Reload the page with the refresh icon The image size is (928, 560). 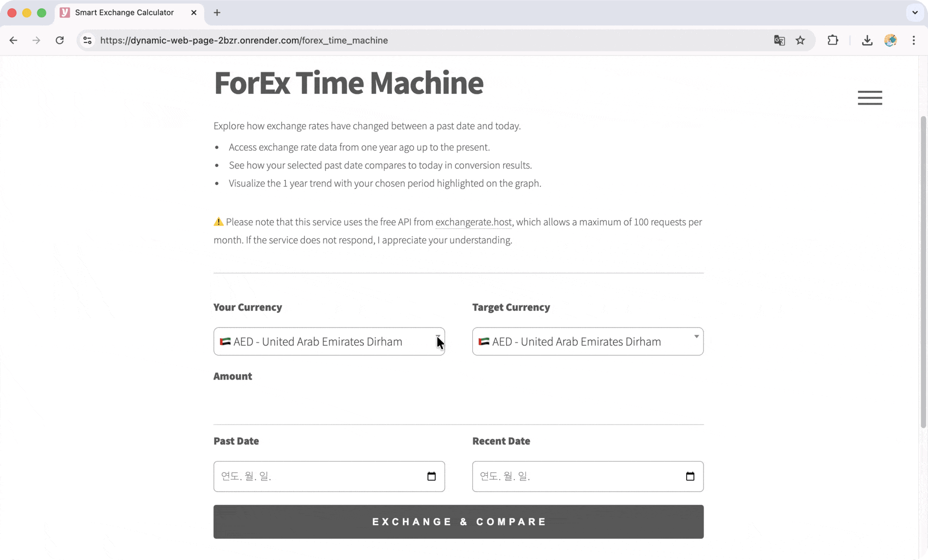click(60, 40)
